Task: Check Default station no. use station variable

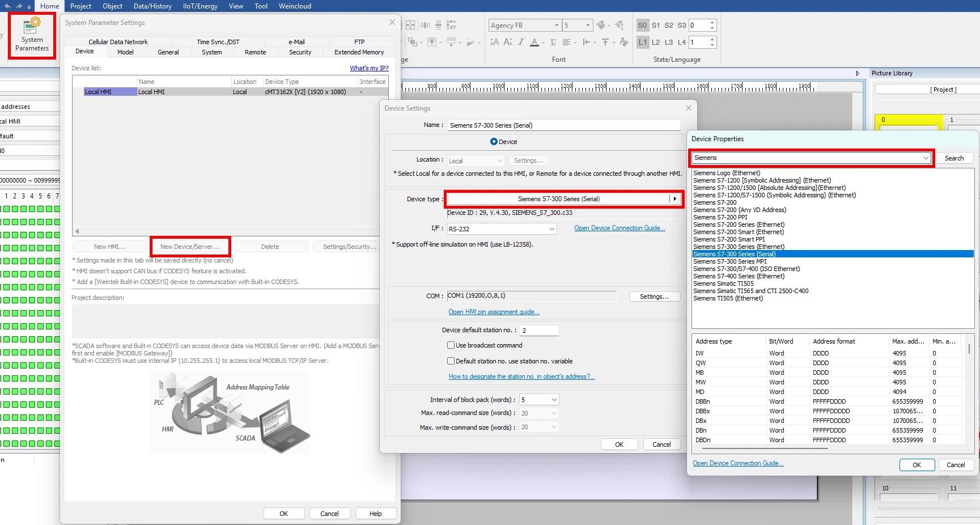Action: [x=451, y=361]
